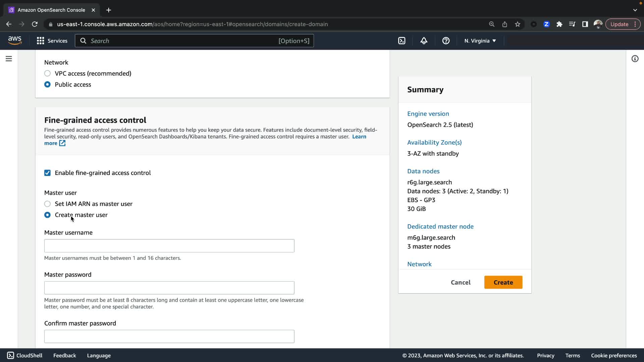Select Set IAM ARN as master user
644x362 pixels.
pos(47,204)
